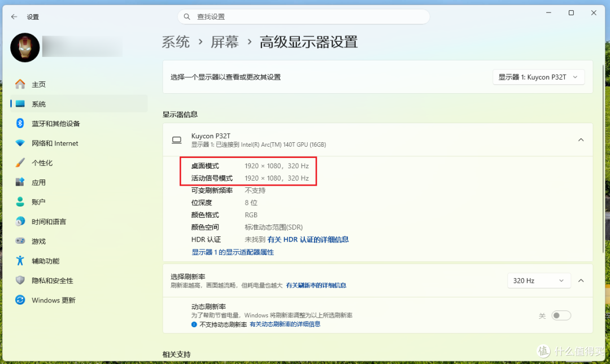Click the blue info icon by 不支持动态刷新率
Viewport: 610px width, 364px height.
tap(194, 324)
